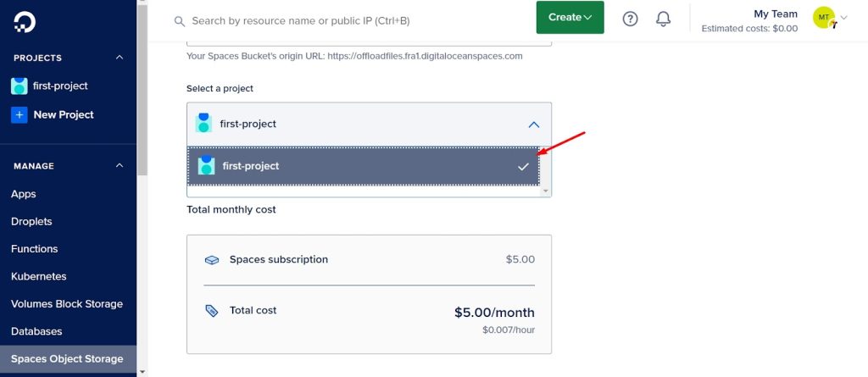
Task: Click the Total monthly cost heading
Action: point(231,209)
